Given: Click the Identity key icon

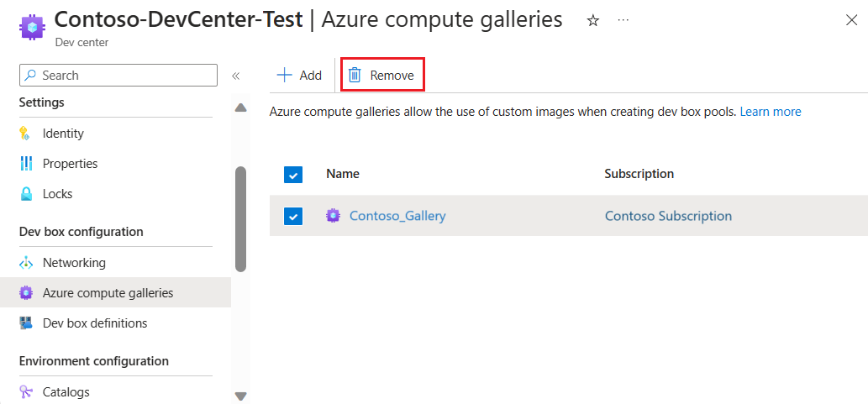Looking at the screenshot, I should click(26, 134).
